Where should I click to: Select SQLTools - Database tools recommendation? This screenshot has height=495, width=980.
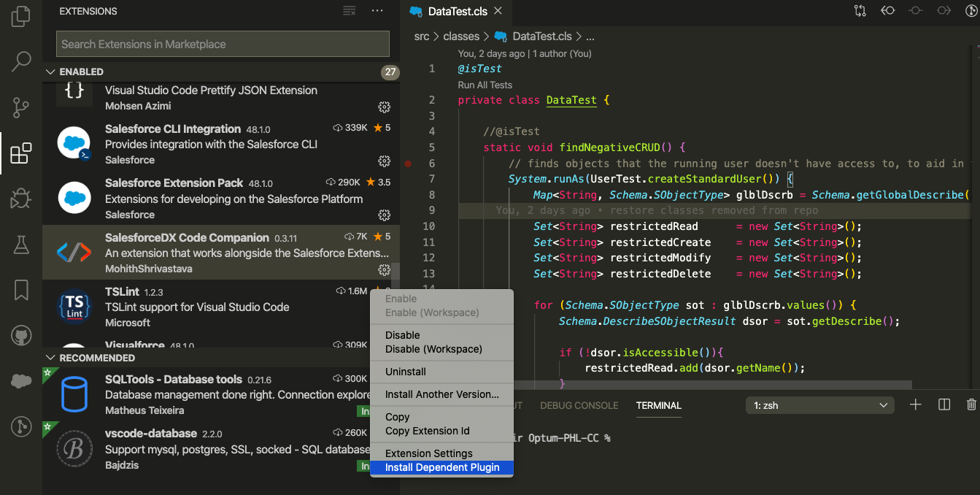[x=220, y=395]
